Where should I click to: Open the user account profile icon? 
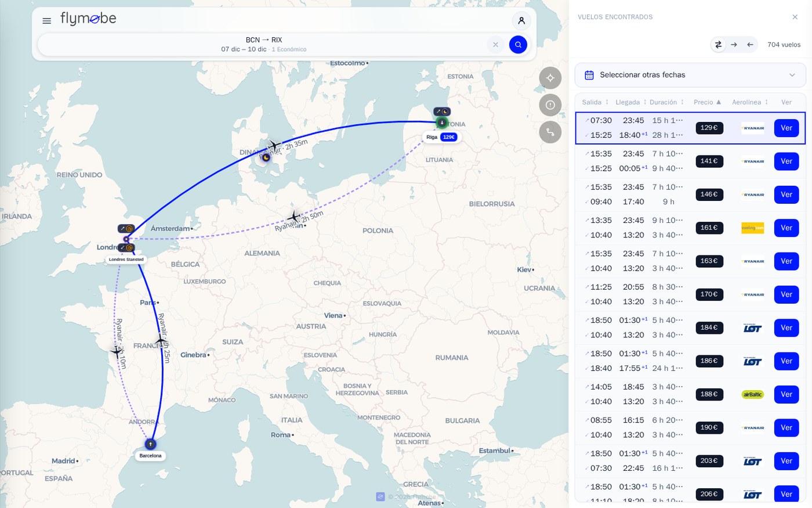[521, 21]
